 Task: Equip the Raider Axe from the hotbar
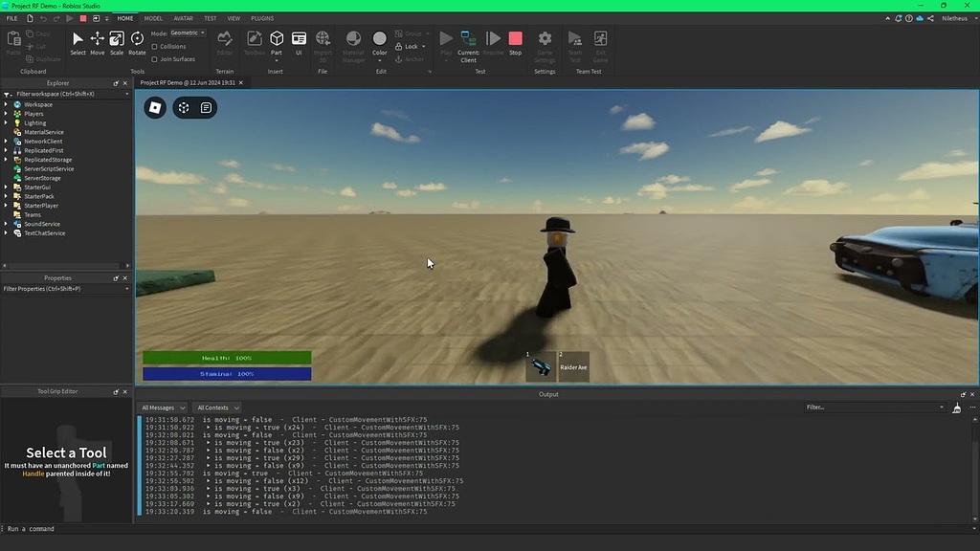[x=572, y=366]
